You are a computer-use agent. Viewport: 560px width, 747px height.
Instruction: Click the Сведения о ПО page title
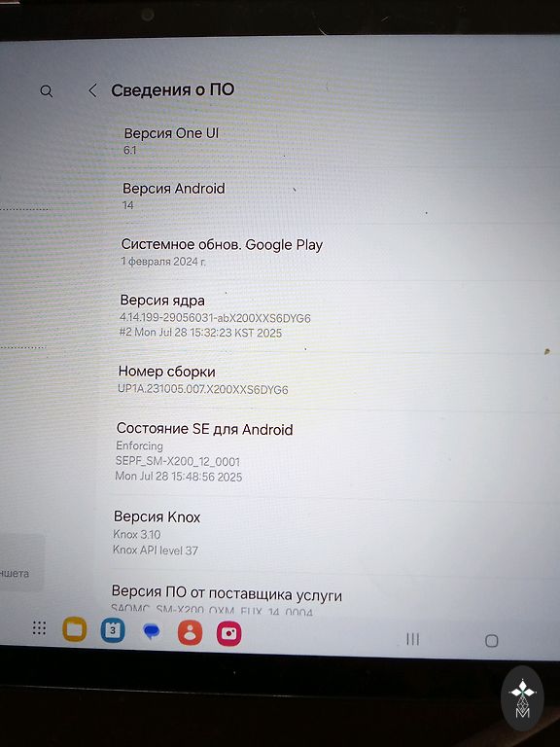(172, 89)
